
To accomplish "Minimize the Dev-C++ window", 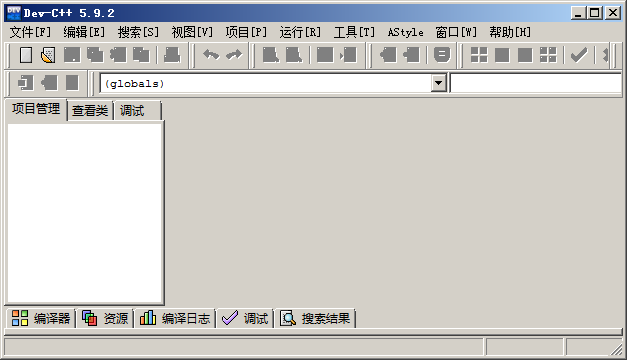I will point(579,13).
